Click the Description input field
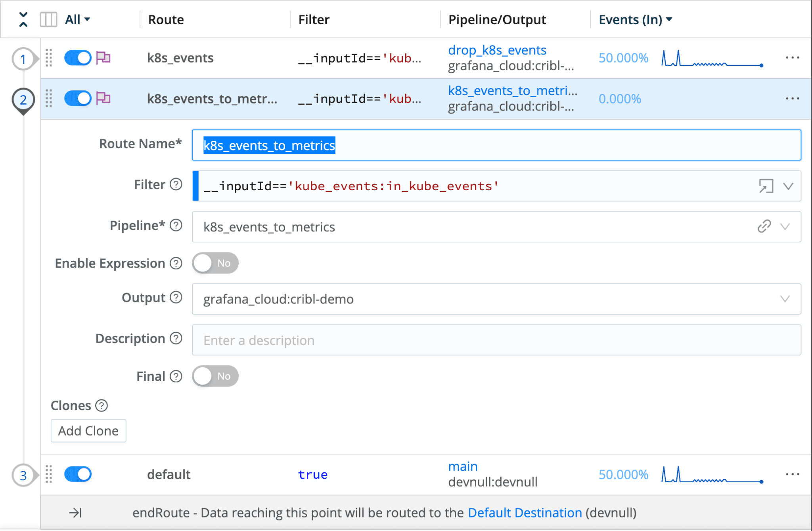This screenshot has width=812, height=531. [x=496, y=340]
